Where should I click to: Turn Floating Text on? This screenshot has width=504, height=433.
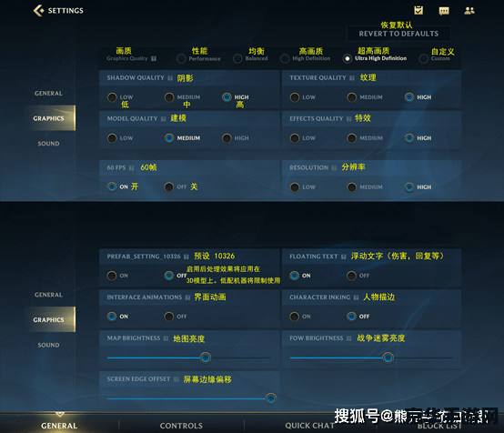pyautogui.click(x=295, y=276)
